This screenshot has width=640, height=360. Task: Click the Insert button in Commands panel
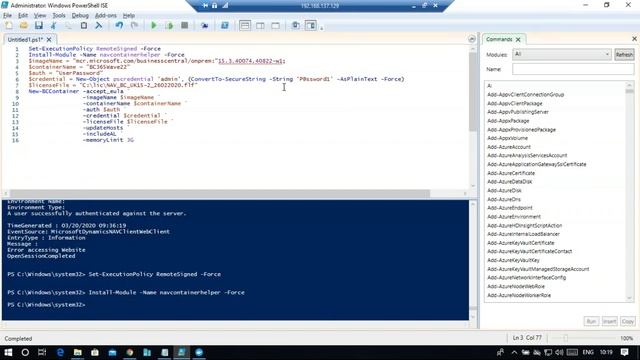[609, 322]
